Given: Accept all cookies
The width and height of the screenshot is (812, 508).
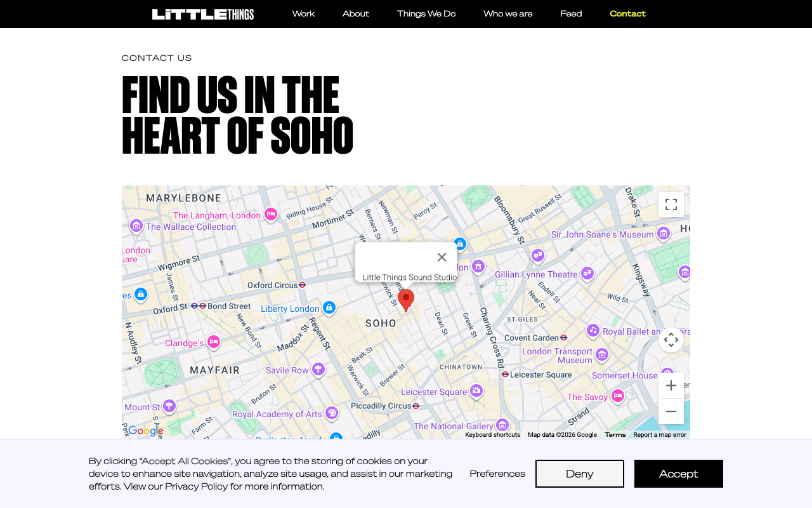Looking at the screenshot, I should [x=678, y=474].
